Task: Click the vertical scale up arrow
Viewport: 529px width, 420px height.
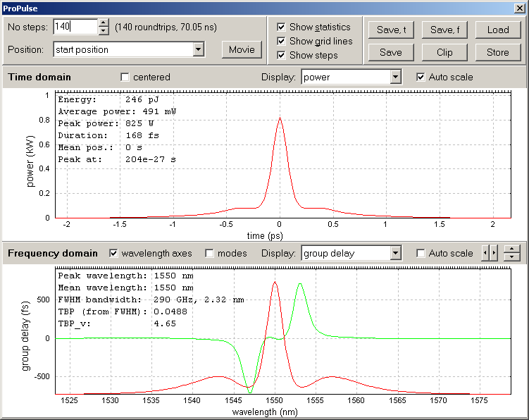Action: pos(513,249)
